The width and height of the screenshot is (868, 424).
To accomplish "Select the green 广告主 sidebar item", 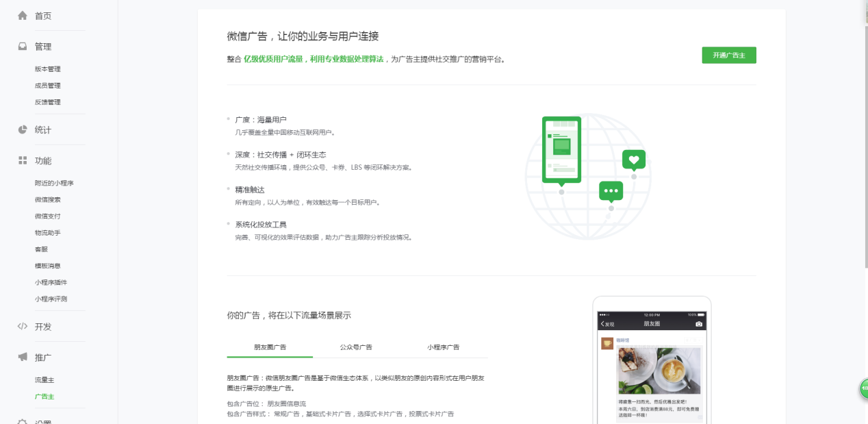I will tap(44, 396).
